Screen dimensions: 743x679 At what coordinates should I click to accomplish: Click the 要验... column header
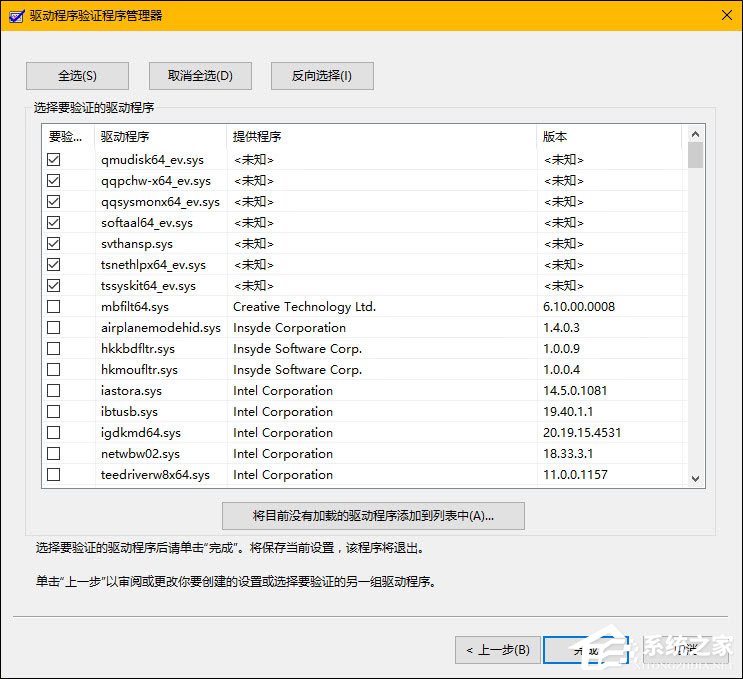(67, 137)
